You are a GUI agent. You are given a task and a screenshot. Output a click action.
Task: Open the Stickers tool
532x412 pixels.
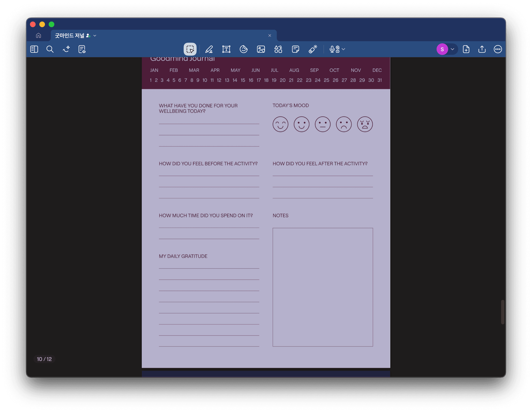point(243,49)
